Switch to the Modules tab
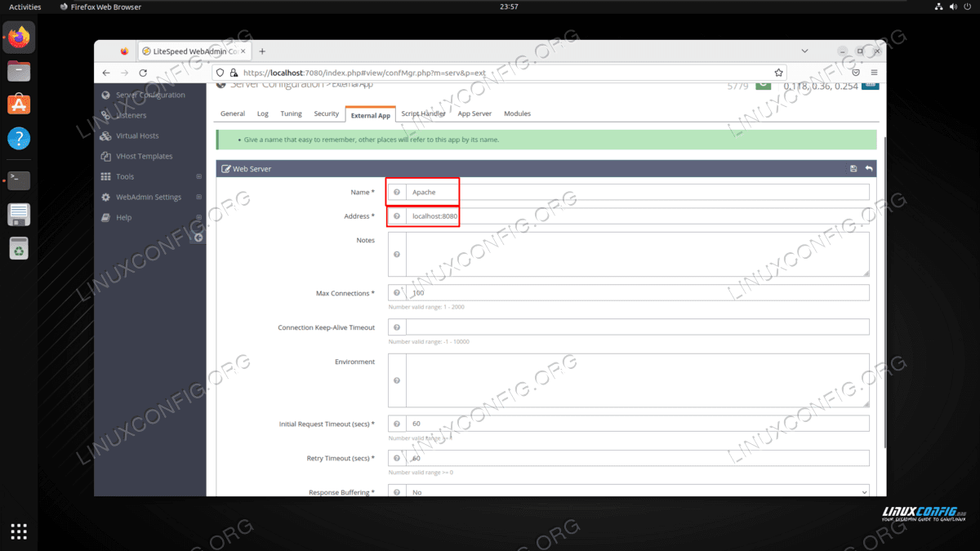Viewport: 980px width, 551px height. tap(517, 113)
